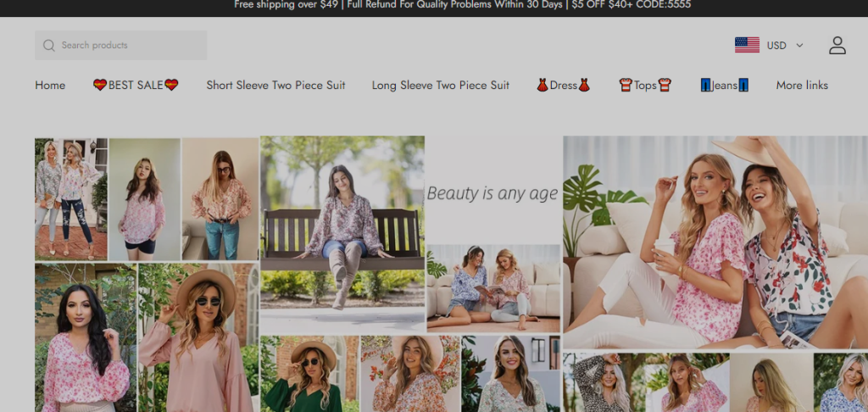Select Long Sleeve Two Piece Suit category
The width and height of the screenshot is (868, 412).
point(440,86)
